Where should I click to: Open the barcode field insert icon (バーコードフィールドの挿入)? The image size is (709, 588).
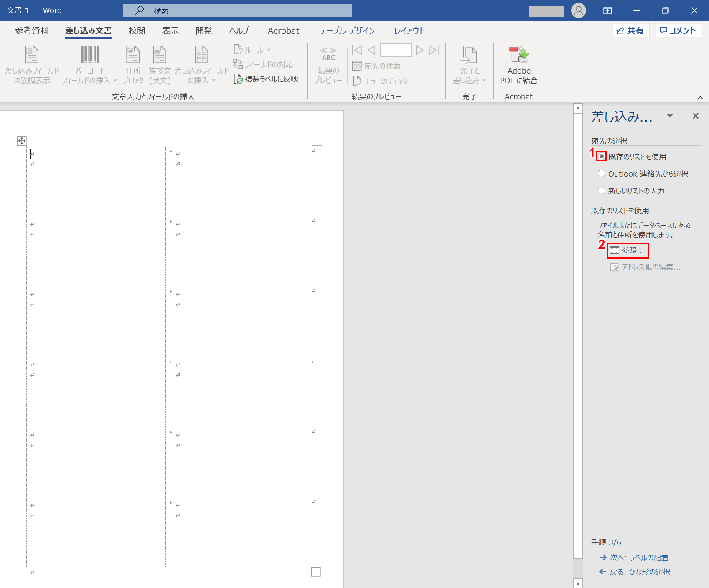tap(90, 55)
